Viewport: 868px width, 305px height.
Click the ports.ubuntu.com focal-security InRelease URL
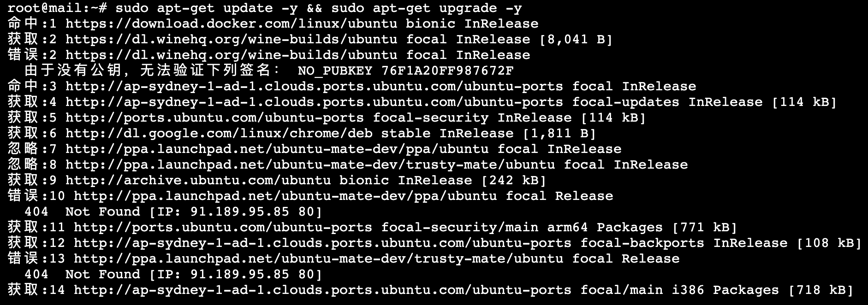coord(214,117)
